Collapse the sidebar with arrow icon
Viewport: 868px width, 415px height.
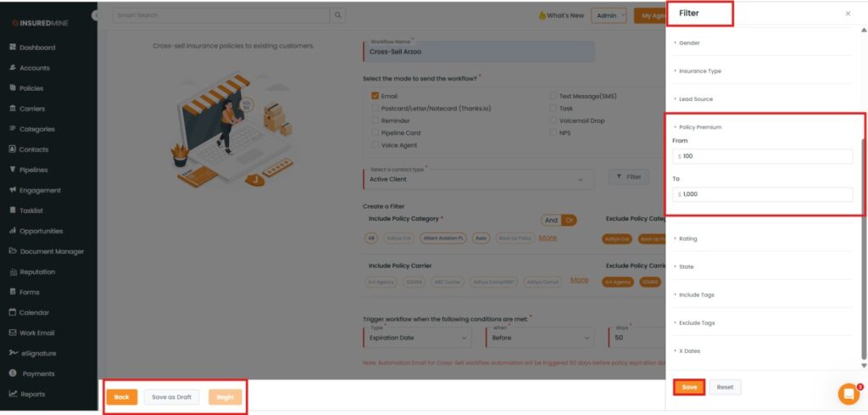point(95,15)
